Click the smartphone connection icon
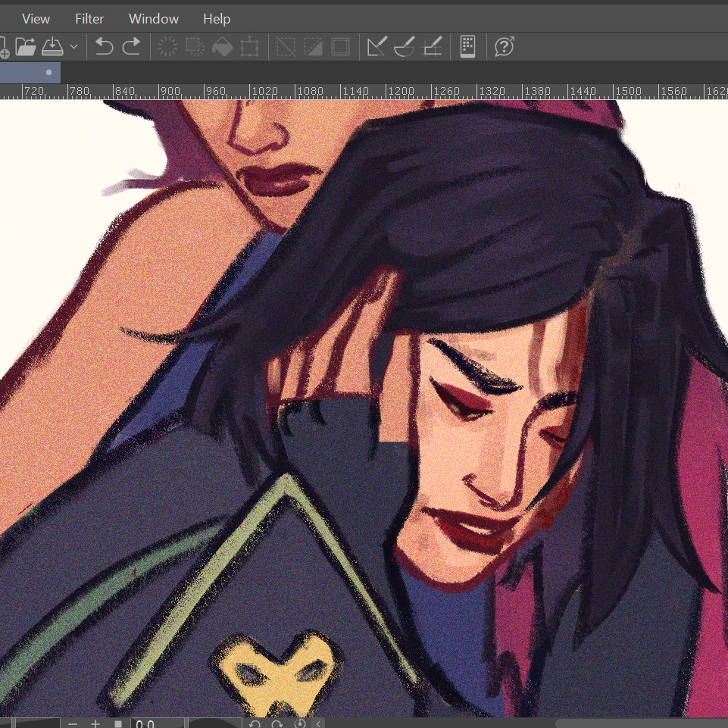The width and height of the screenshot is (728, 728). (x=467, y=47)
